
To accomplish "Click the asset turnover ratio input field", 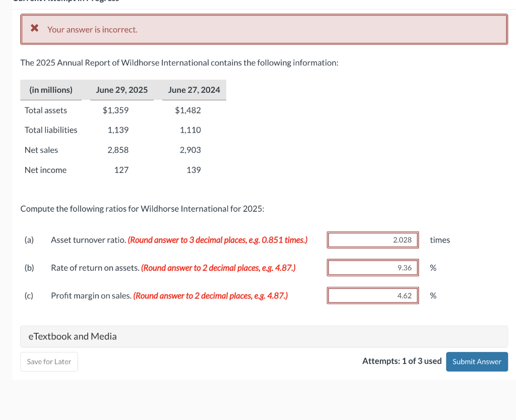I will pyautogui.click(x=372, y=240).
